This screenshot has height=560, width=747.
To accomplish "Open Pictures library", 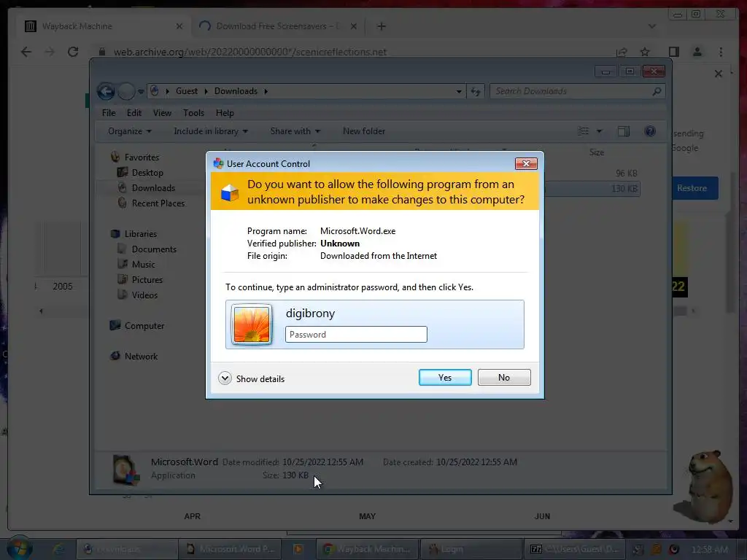I will 147,279.
